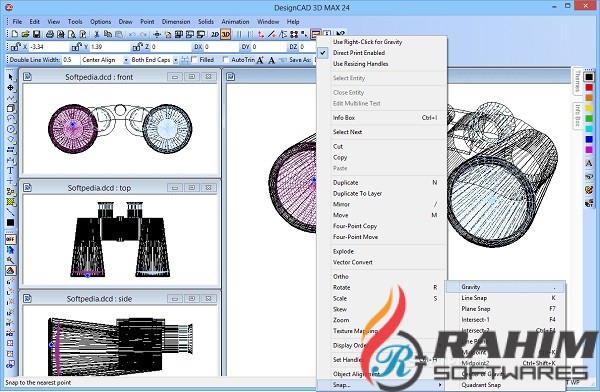The width and height of the screenshot is (600, 392).
Task: Open the Themes side tab
Action: coord(577,81)
